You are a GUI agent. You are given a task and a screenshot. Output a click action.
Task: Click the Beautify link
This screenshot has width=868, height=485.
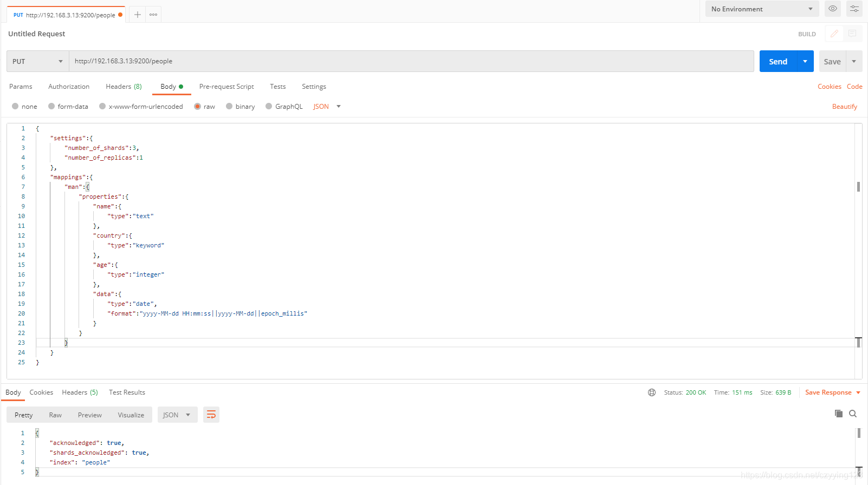pyautogui.click(x=845, y=107)
